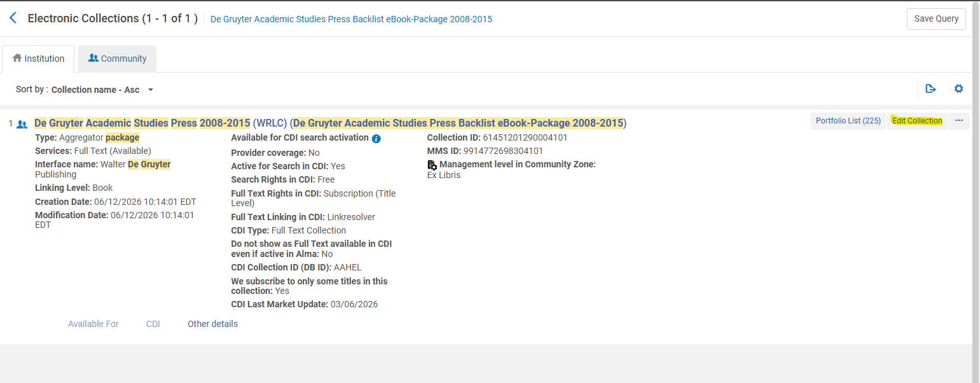Screen dimensions: 980x383
Task: Click the CDI Type Full Text Collection text
Action: [x=289, y=230]
